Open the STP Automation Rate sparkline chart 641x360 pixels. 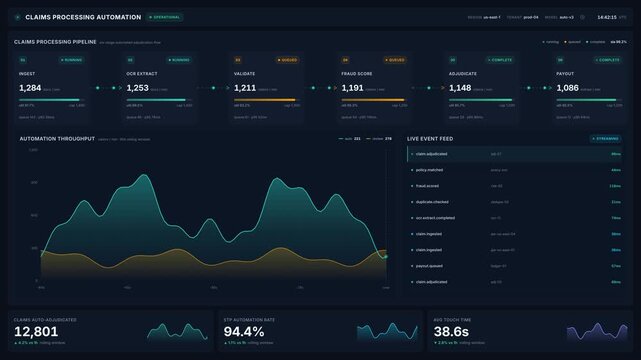387,331
